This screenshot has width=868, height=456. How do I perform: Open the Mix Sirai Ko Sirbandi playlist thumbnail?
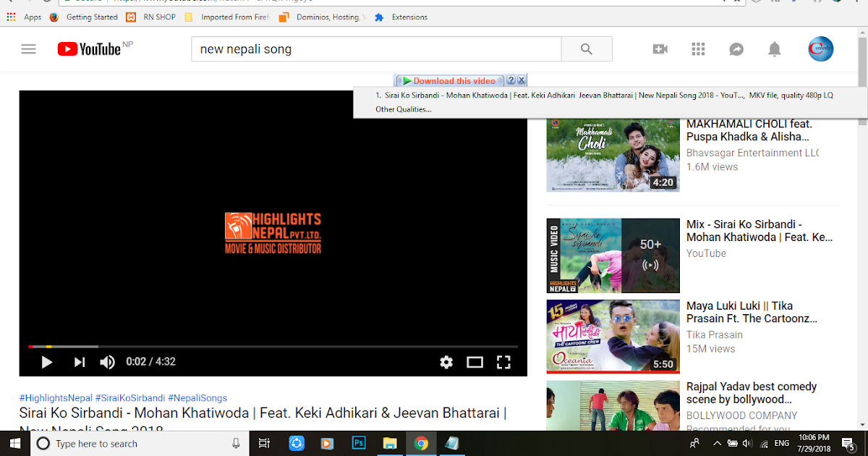coord(613,256)
